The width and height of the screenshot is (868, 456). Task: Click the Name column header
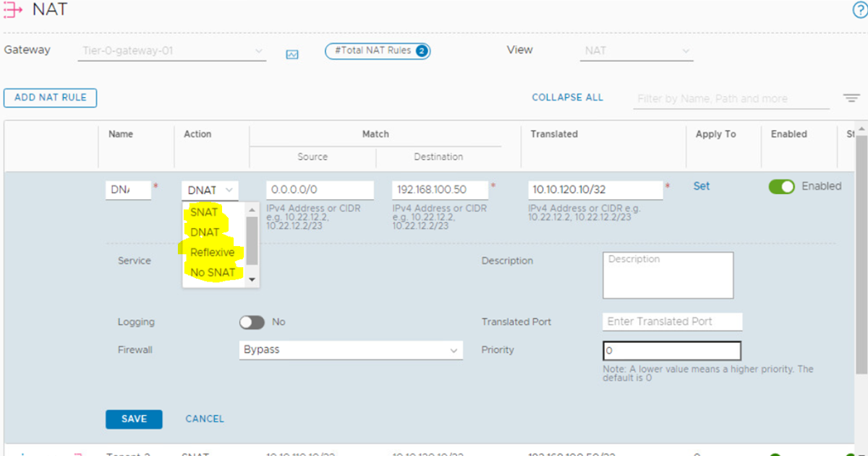click(121, 135)
